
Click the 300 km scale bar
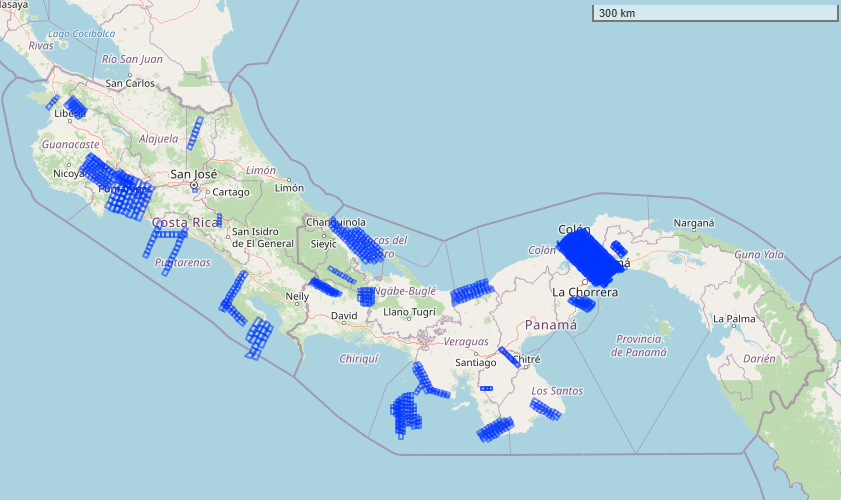714,13
